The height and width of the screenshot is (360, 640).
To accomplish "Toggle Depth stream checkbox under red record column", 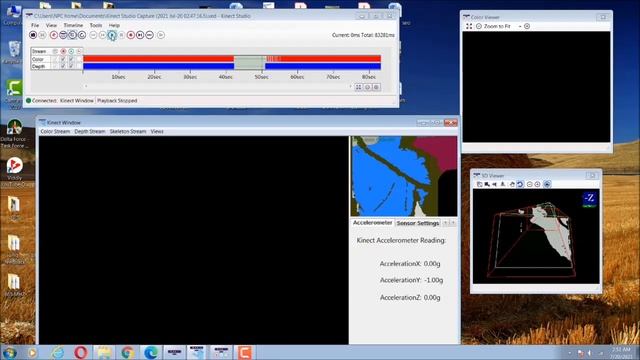I will coord(63,66).
